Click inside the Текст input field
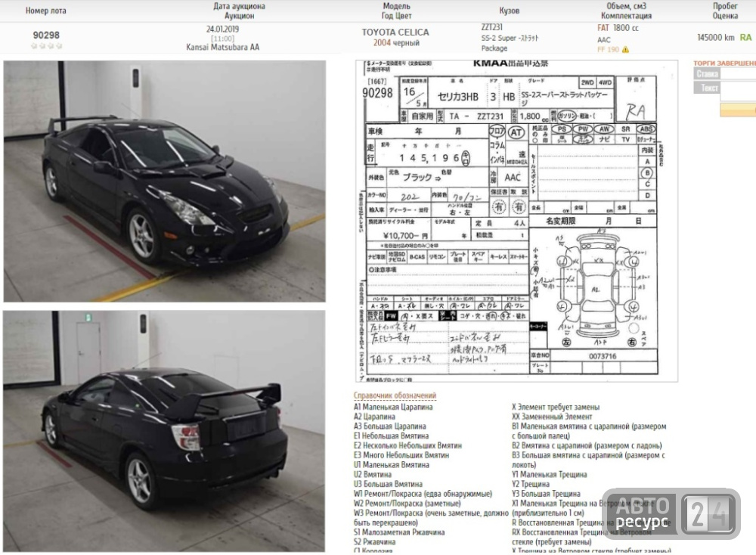 coord(738,91)
